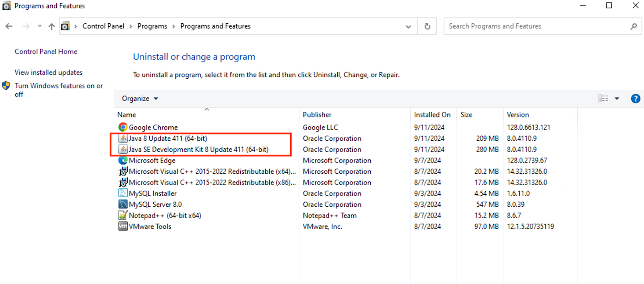Expand chevron before Control Panel breadcrumb
Viewport: 644px width, 284px height.
tap(76, 27)
